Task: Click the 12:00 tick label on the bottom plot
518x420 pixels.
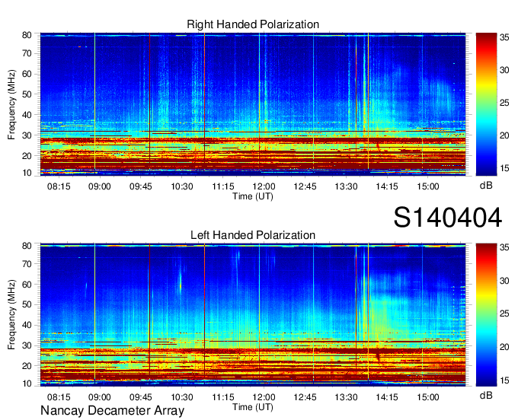Action: (264, 397)
